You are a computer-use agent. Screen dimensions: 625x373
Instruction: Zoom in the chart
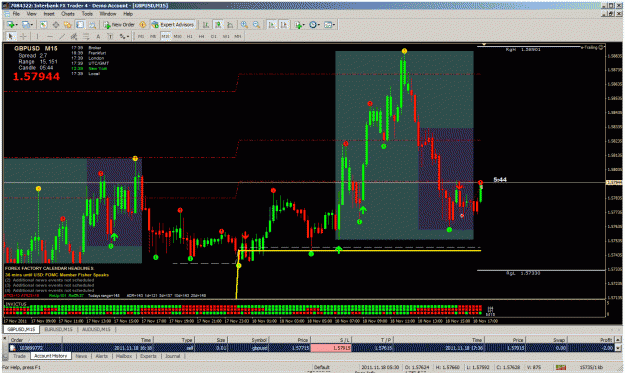244,25
